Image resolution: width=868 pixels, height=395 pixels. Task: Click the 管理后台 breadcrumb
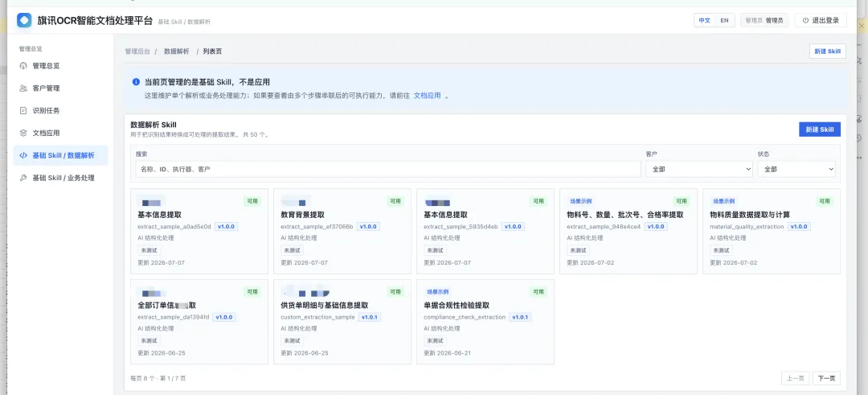[x=137, y=51]
